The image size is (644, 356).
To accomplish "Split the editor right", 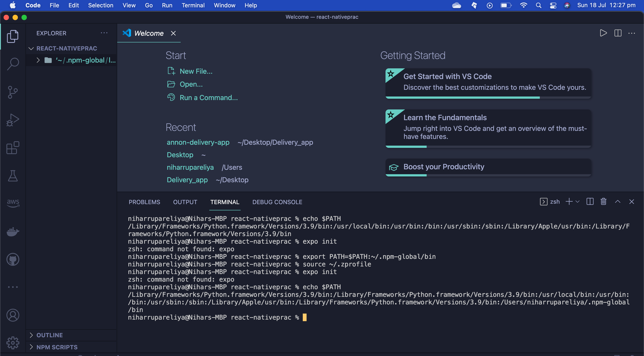I will point(618,33).
